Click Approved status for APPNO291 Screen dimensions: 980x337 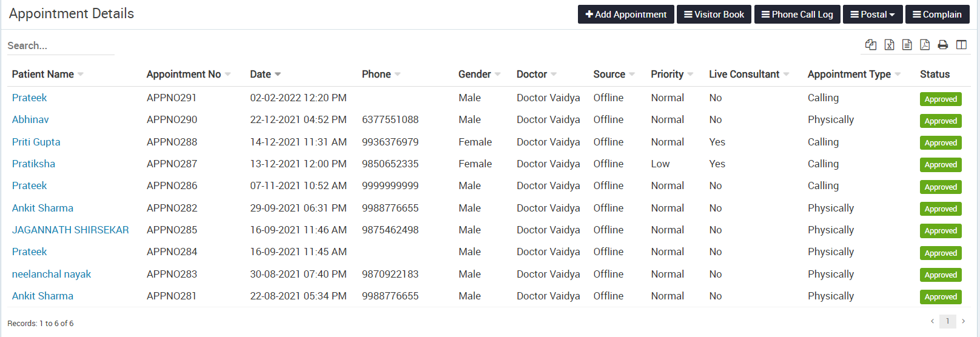coord(941,99)
